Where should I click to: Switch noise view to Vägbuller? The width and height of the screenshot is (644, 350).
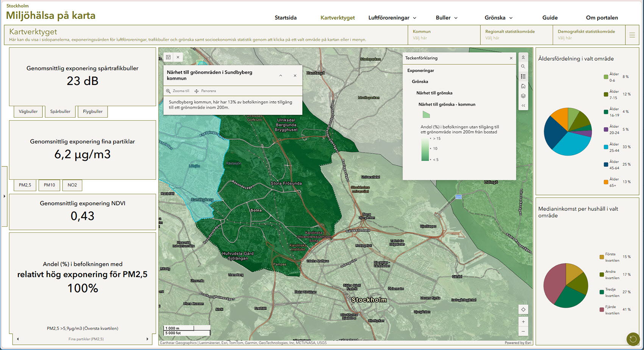coord(28,111)
